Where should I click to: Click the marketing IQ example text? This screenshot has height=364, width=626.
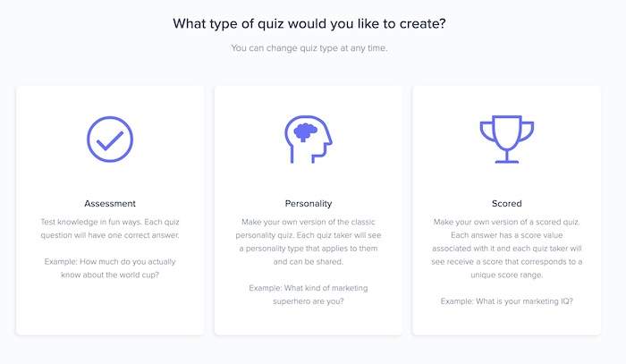(x=507, y=301)
